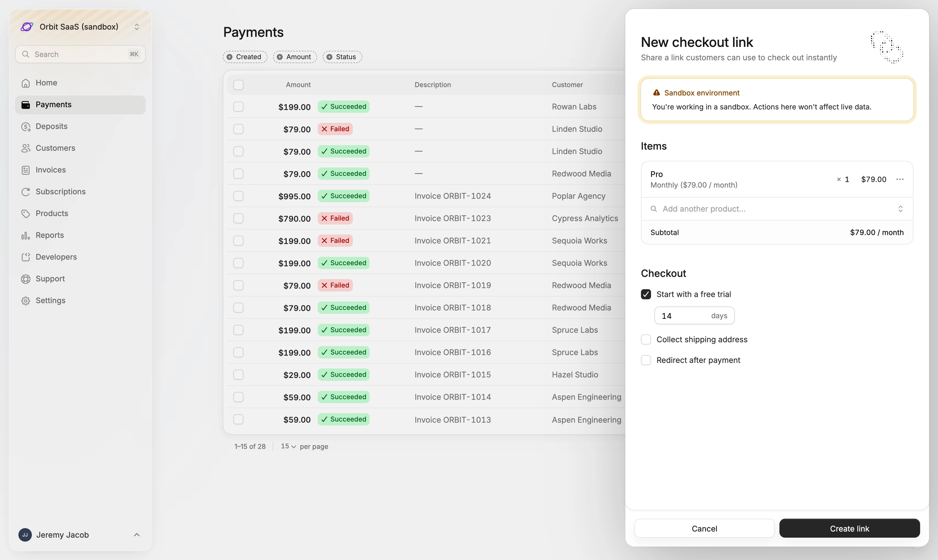Click the Invoice ORBIT-1023 description
Image resolution: width=938 pixels, height=560 pixels.
click(453, 218)
